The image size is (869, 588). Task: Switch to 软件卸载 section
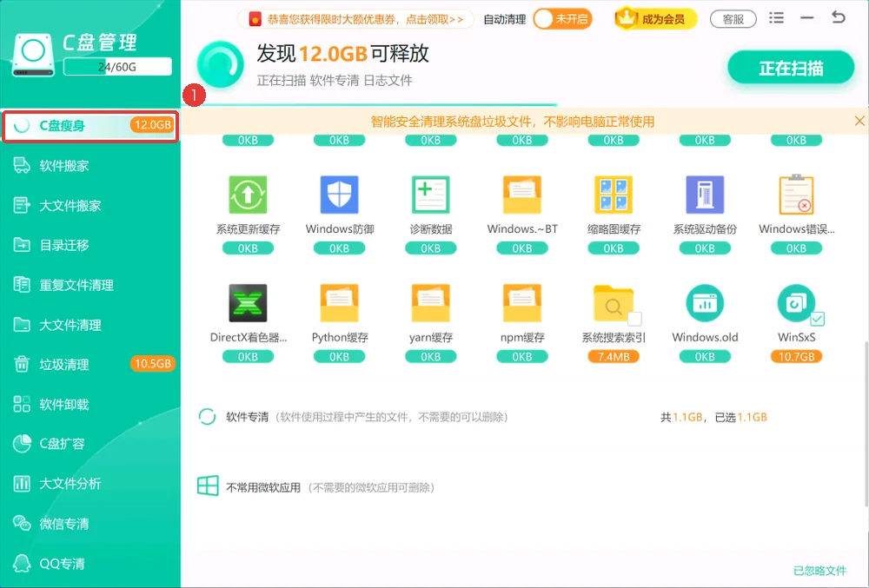[90, 404]
